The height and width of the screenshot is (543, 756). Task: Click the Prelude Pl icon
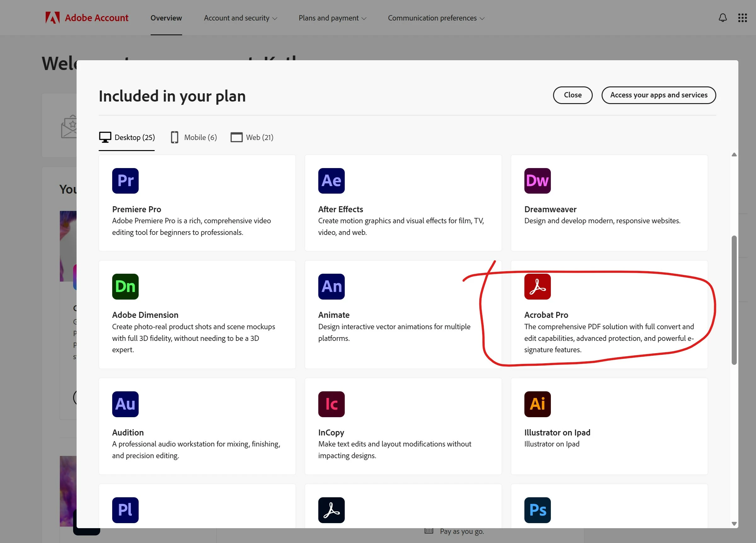(125, 510)
